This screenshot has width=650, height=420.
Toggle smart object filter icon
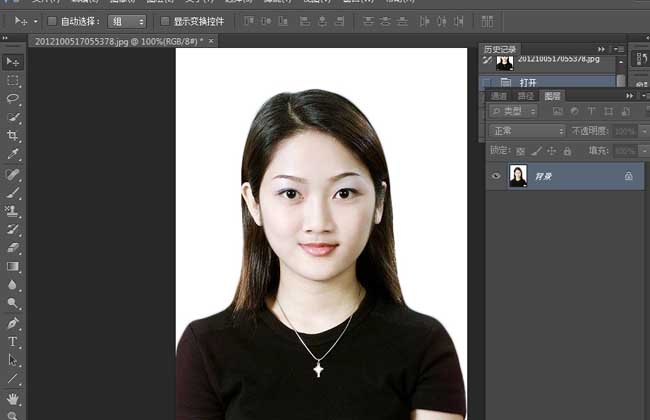pos(626,111)
